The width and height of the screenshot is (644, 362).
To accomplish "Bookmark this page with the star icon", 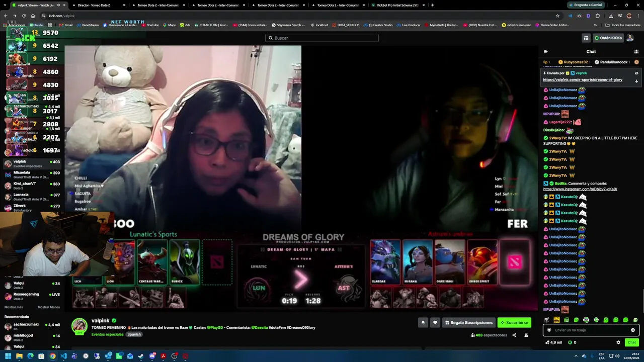I will [x=557, y=16].
